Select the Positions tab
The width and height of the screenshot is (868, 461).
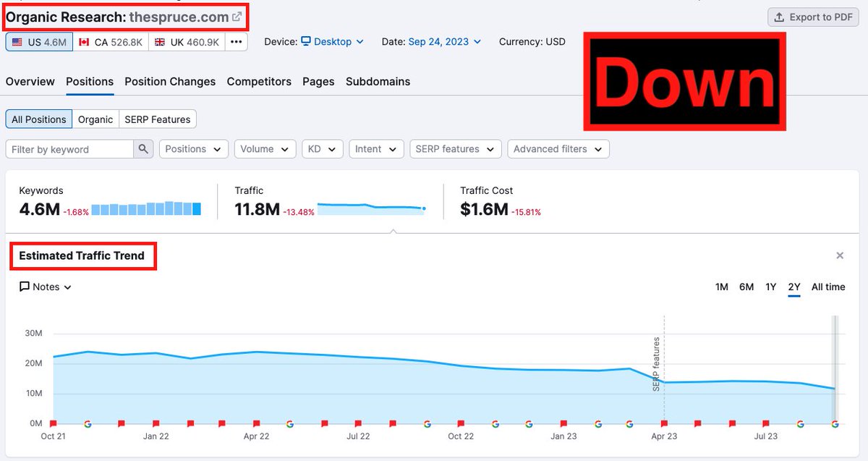click(90, 82)
